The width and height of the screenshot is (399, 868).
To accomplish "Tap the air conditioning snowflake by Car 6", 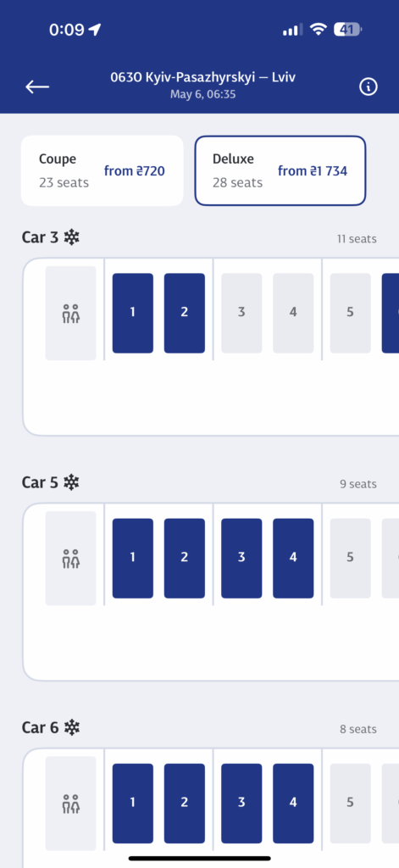I will tap(71, 727).
